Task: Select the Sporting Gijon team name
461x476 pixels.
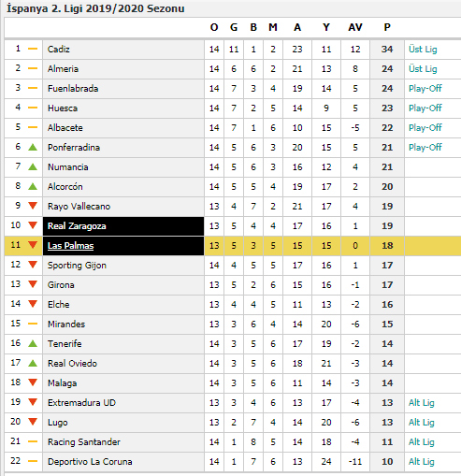Action: click(77, 266)
